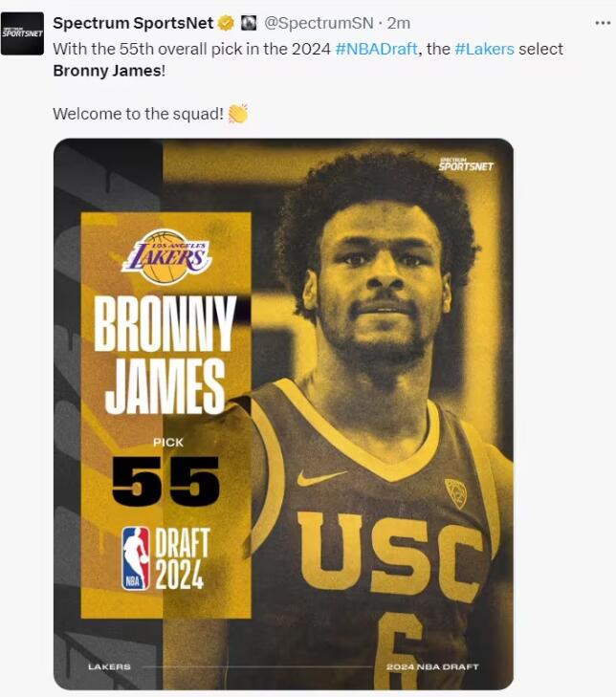Click the bold Bronny James tweet text
The width and height of the screenshot is (616, 697).
108,71
